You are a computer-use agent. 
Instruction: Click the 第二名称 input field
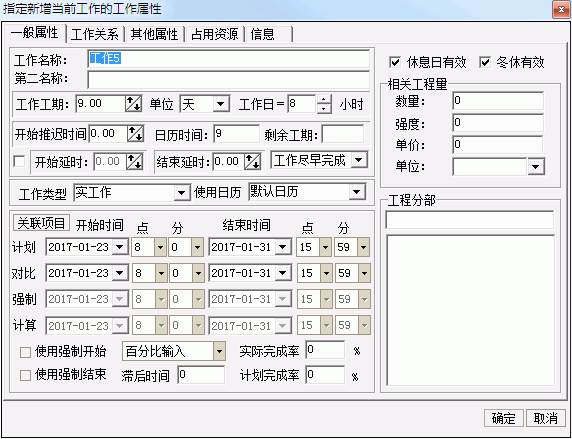tap(229, 80)
